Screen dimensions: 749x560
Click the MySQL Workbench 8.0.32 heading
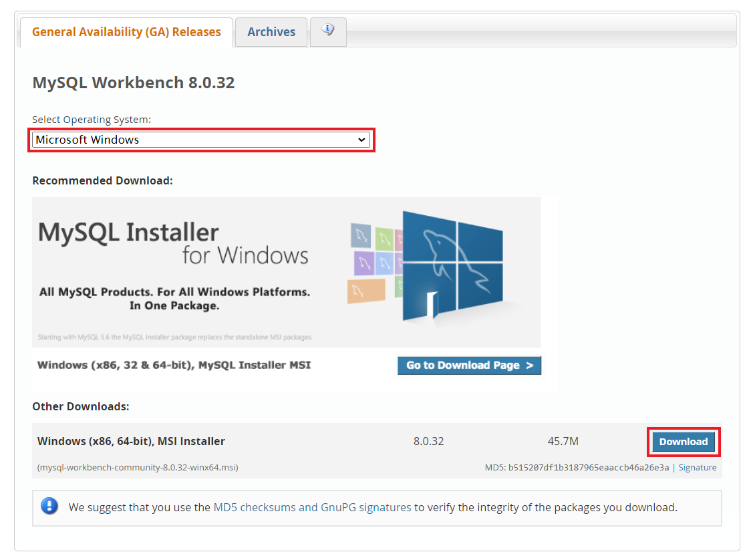point(133,83)
